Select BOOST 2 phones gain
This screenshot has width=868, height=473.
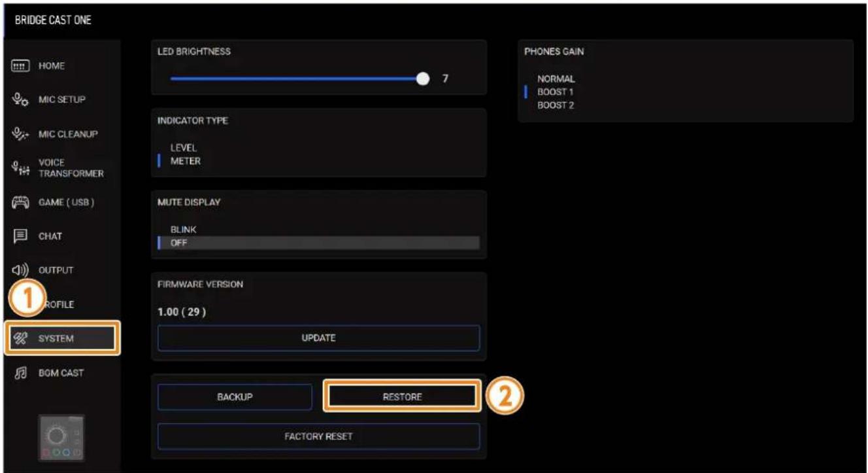coord(555,105)
